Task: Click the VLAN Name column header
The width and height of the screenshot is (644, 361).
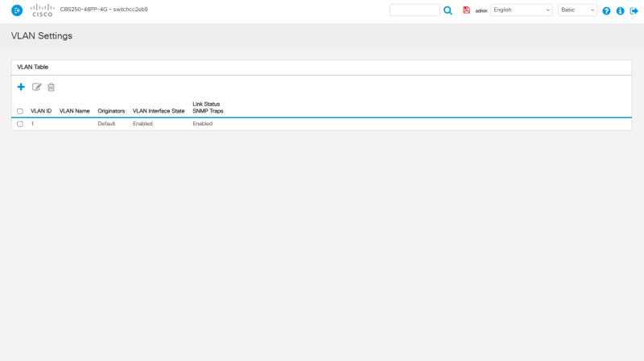Action: (x=74, y=111)
